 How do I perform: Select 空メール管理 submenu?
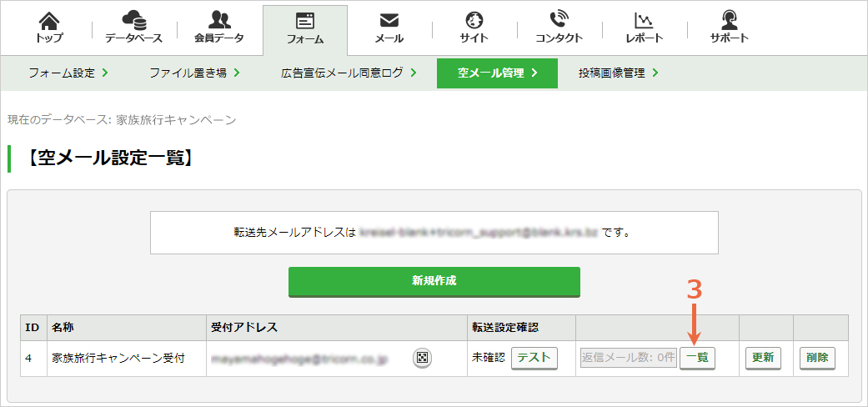(497, 73)
